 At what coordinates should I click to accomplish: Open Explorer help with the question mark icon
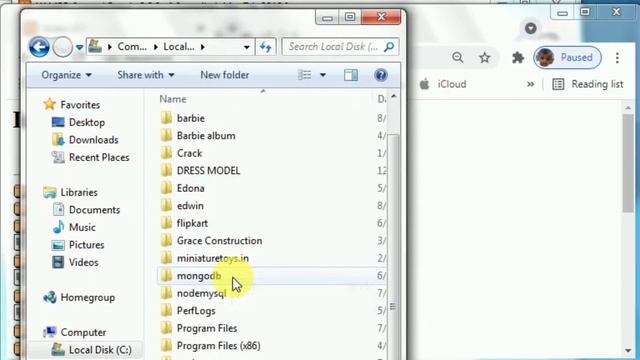(x=380, y=75)
